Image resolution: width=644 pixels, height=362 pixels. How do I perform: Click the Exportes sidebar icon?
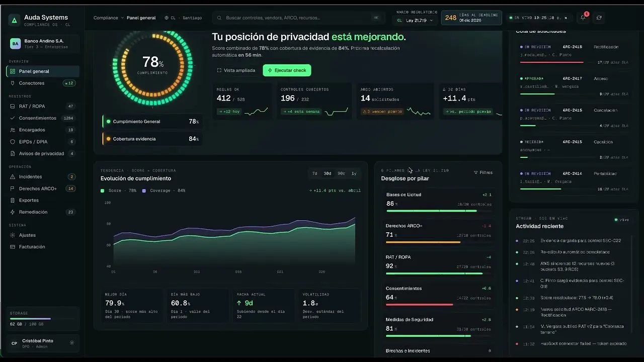point(13,200)
